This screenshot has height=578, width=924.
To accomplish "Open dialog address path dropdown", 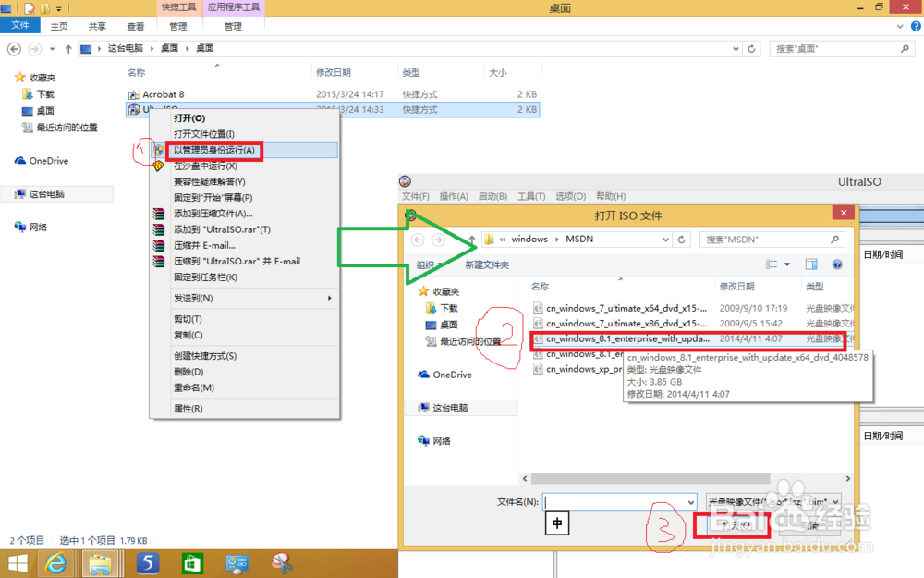I will tap(665, 239).
